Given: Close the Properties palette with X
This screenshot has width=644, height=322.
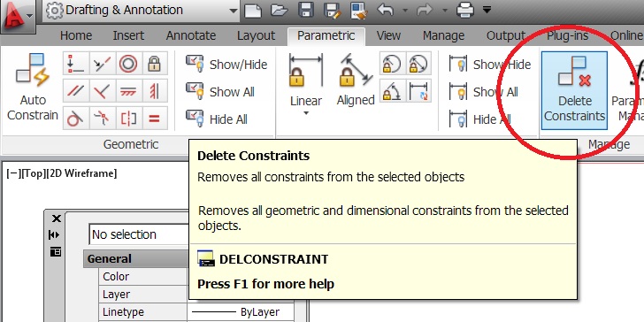Looking at the screenshot, I should [57, 218].
